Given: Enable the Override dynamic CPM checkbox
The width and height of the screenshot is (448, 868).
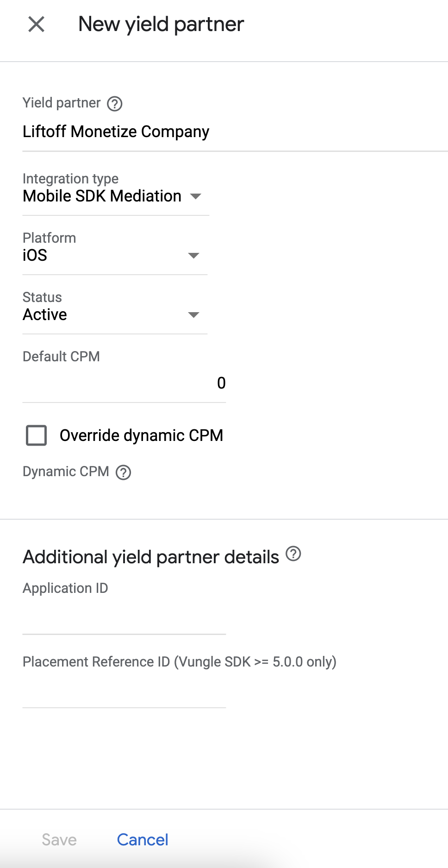Looking at the screenshot, I should pyautogui.click(x=37, y=435).
